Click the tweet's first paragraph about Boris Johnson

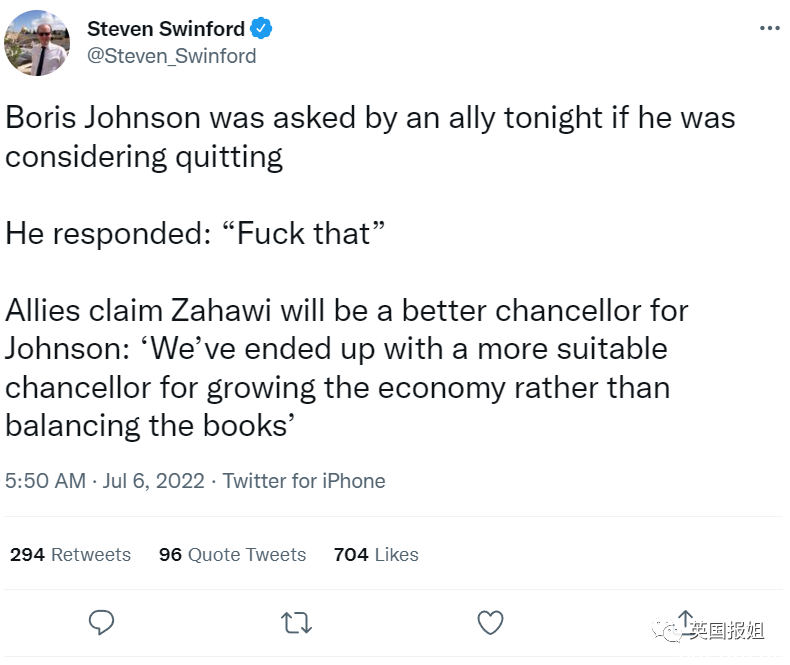370,137
